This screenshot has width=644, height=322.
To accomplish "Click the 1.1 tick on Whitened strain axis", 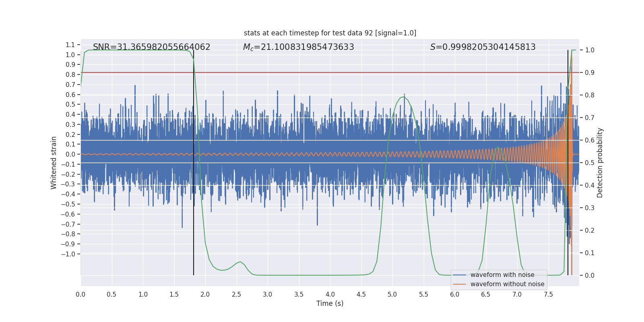I will click(x=70, y=45).
